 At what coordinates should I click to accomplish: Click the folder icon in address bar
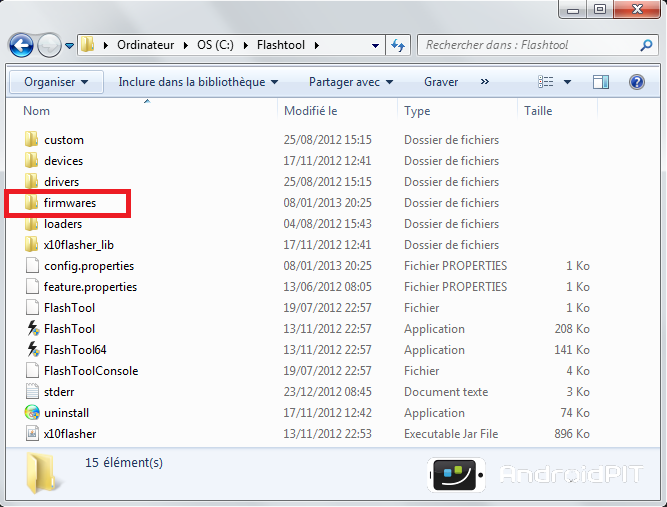click(x=88, y=45)
